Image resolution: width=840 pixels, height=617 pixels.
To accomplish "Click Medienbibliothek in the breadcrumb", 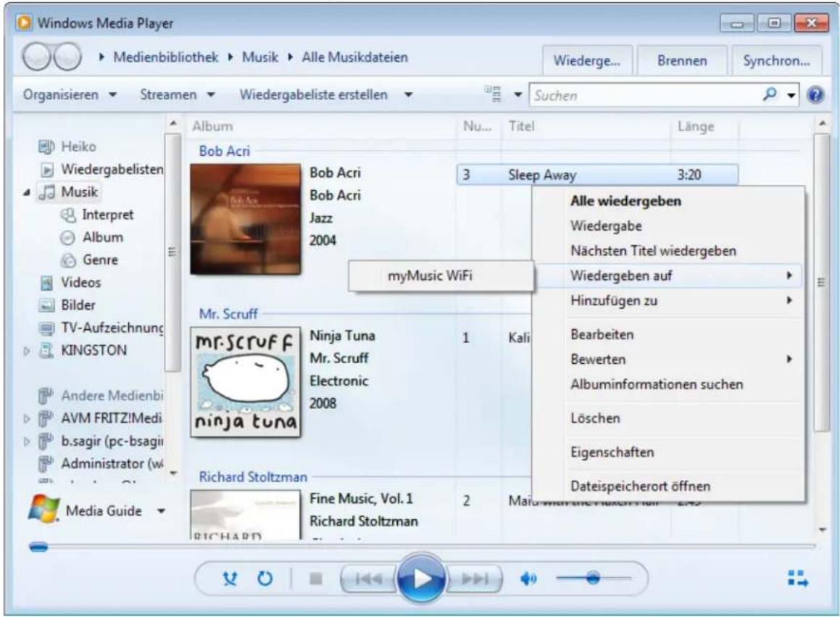I will coord(165,57).
